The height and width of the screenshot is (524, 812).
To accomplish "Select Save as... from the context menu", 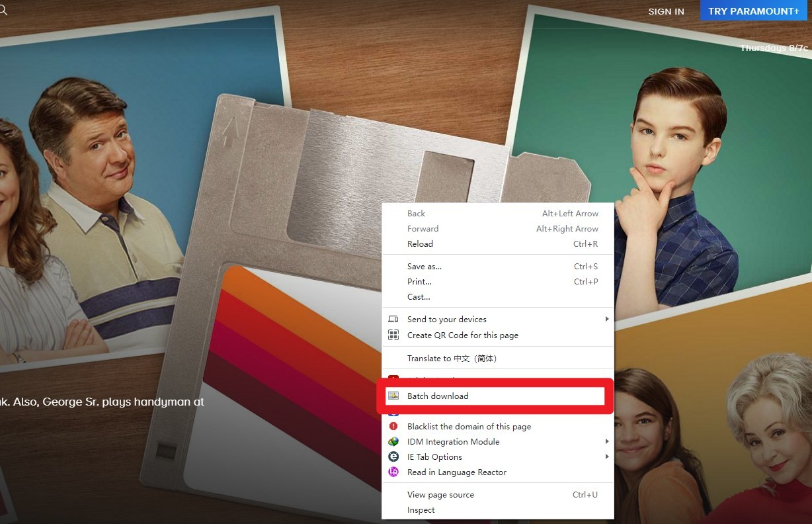I will [x=499, y=266].
